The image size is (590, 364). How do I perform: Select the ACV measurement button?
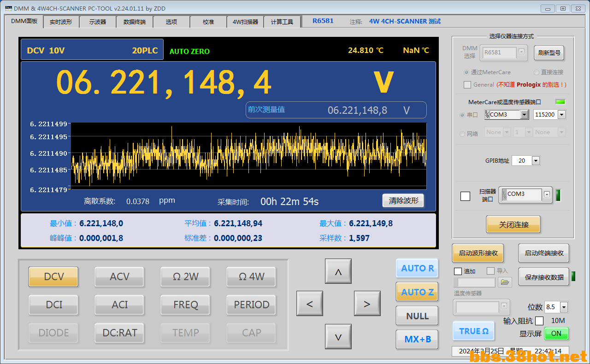(x=120, y=276)
